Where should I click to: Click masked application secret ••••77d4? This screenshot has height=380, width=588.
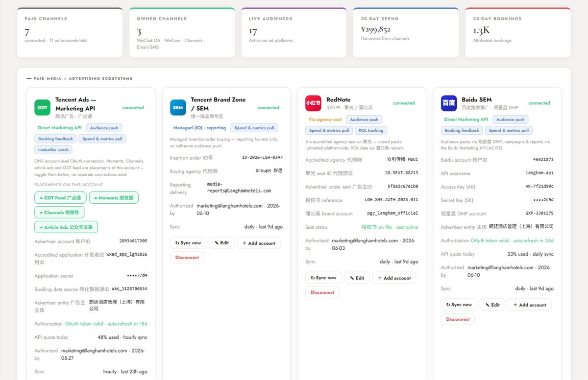click(137, 276)
